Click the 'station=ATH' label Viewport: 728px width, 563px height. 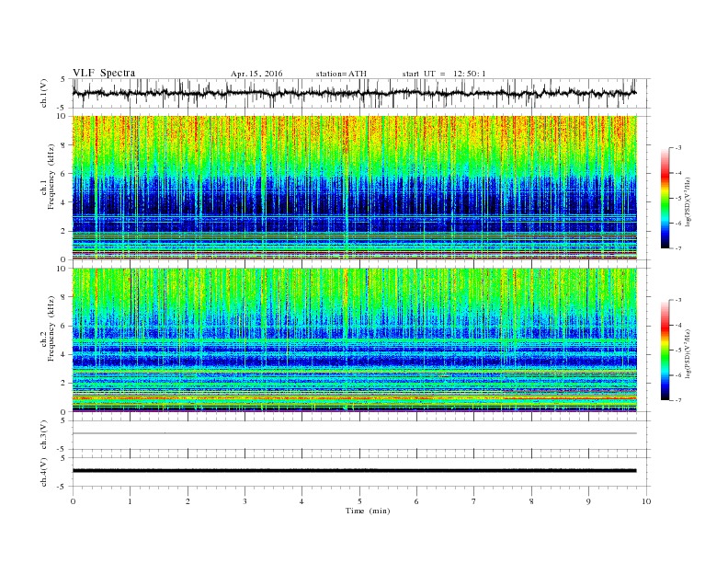pos(341,74)
